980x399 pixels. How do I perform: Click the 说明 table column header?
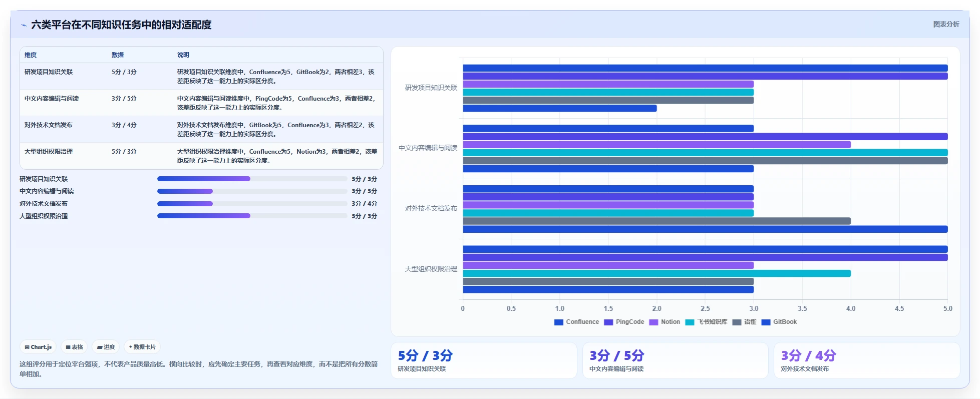[183, 55]
